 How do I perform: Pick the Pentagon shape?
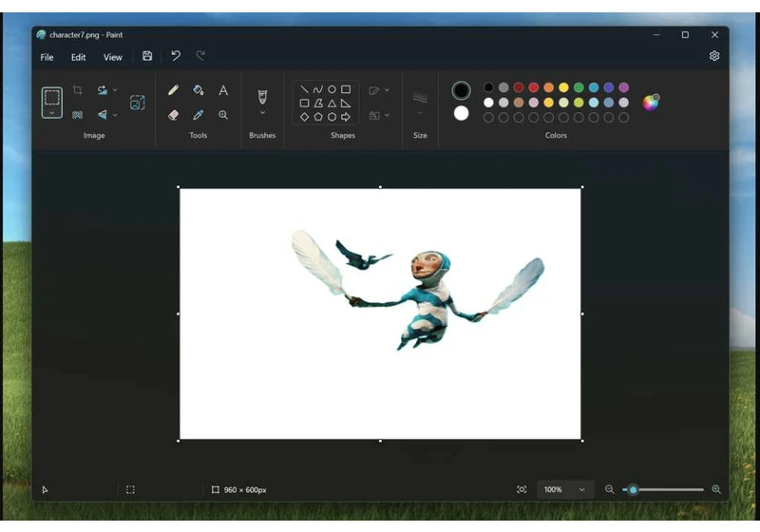coord(318,116)
